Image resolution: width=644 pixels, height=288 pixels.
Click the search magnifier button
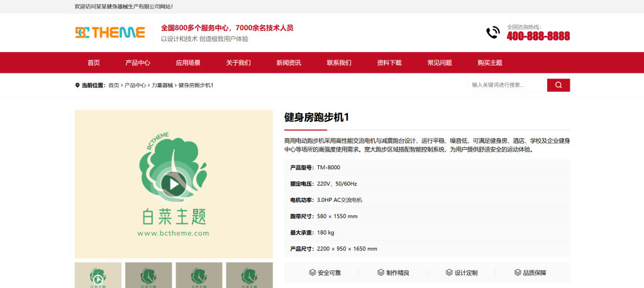point(558,85)
